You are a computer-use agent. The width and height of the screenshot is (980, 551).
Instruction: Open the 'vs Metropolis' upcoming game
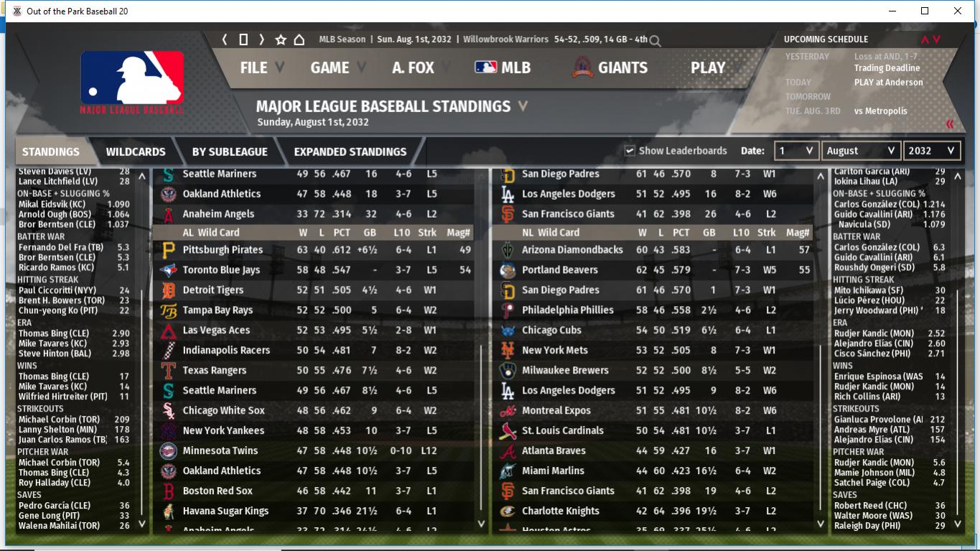point(880,111)
